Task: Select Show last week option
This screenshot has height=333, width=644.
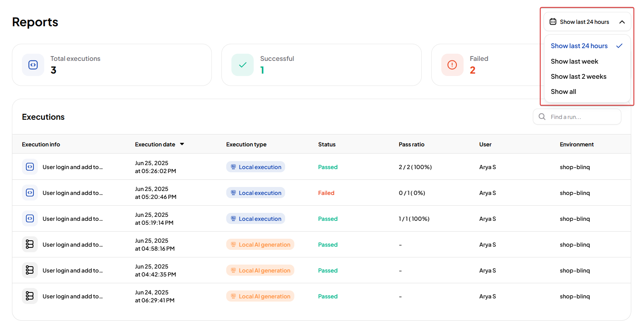Action: click(574, 61)
